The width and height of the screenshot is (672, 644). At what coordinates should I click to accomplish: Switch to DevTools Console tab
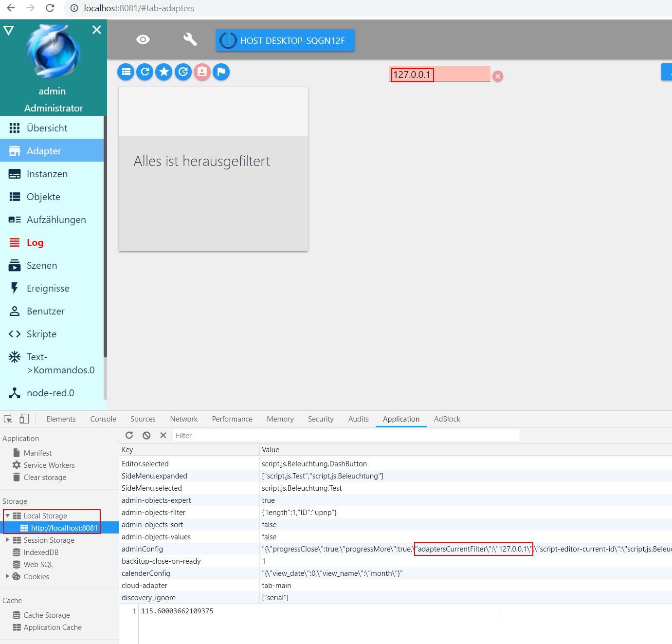click(x=103, y=419)
